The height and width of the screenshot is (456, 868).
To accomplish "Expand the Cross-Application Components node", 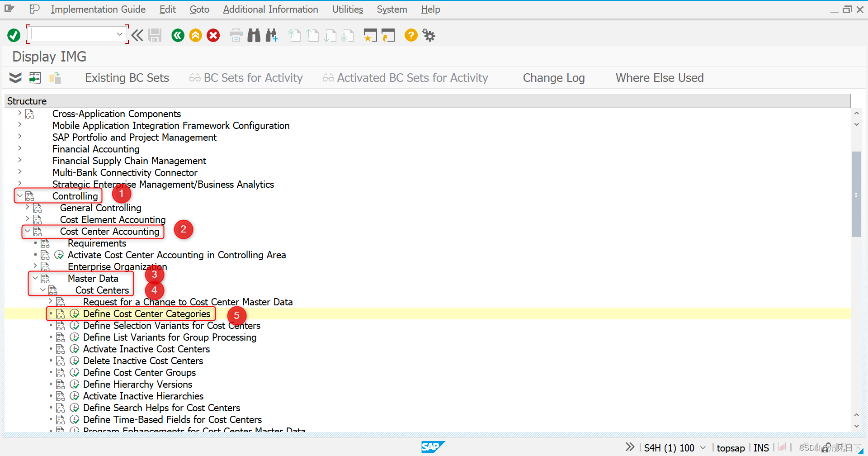I will [x=19, y=113].
